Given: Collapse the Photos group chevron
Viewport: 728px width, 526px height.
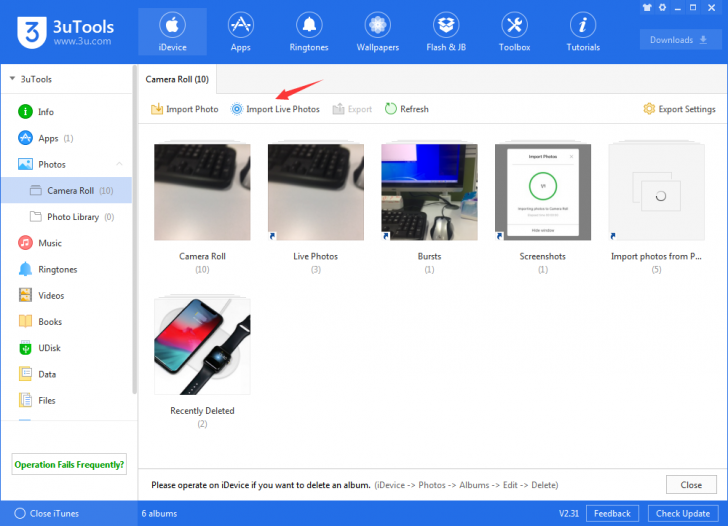Looking at the screenshot, I should pyautogui.click(x=119, y=164).
